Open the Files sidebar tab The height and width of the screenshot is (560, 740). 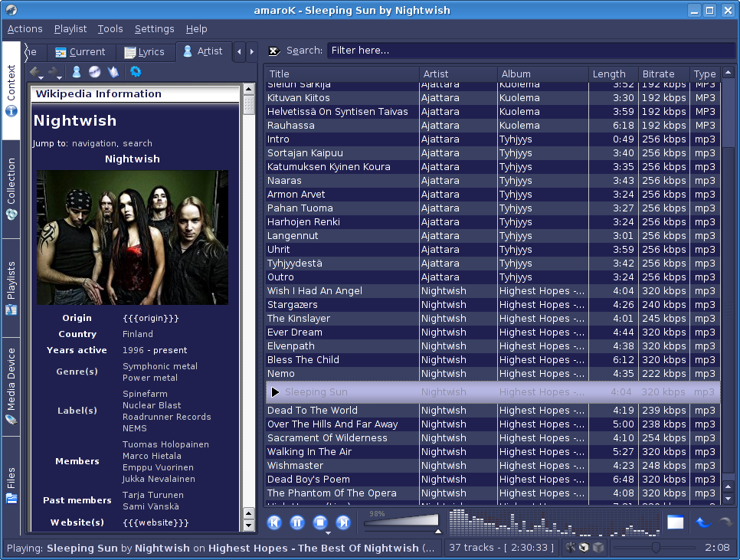(11, 486)
